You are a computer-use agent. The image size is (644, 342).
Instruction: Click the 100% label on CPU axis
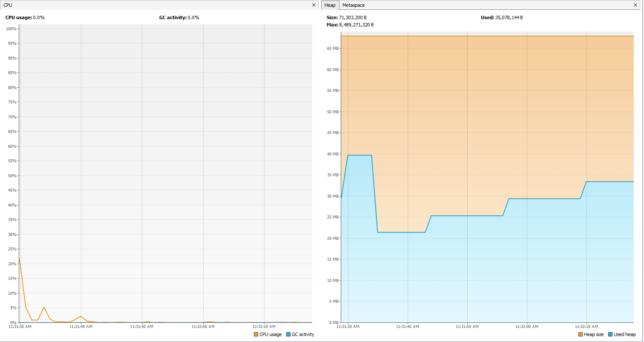tap(11, 29)
